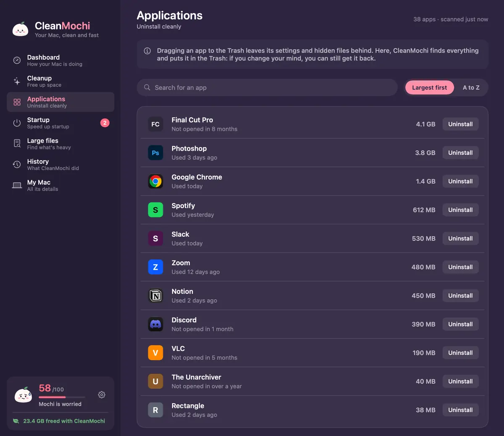Click '23.4 GB freed with CleanMochi' text
Screen dimensions: 504x436
pyautogui.click(x=64, y=421)
